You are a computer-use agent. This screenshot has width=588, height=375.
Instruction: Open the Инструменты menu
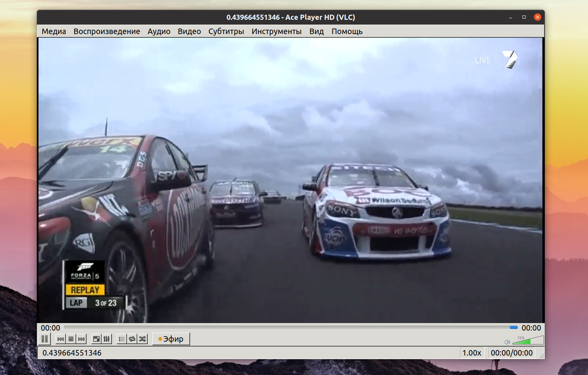pos(277,31)
